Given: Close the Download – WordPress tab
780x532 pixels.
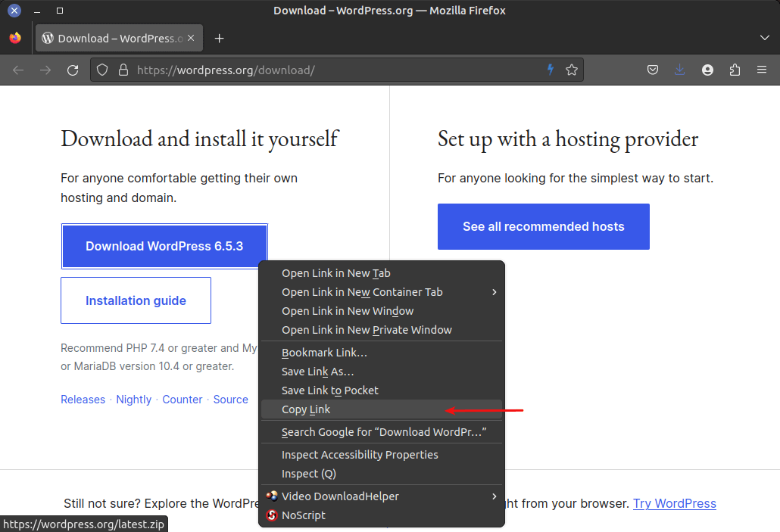Looking at the screenshot, I should point(192,38).
